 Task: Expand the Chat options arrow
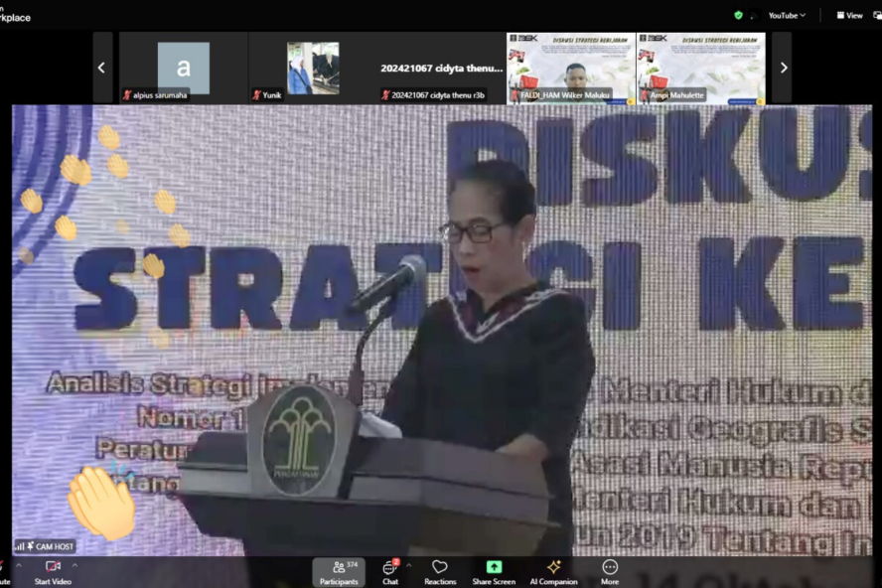408,565
